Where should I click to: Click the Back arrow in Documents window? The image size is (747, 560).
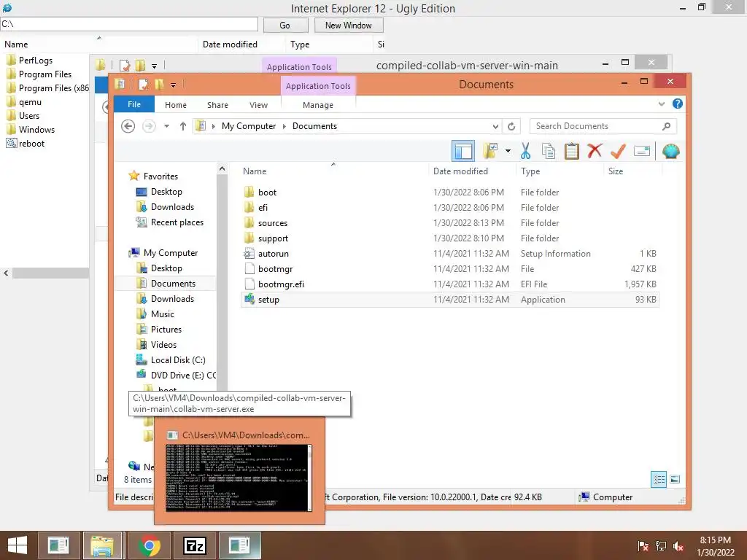click(128, 126)
